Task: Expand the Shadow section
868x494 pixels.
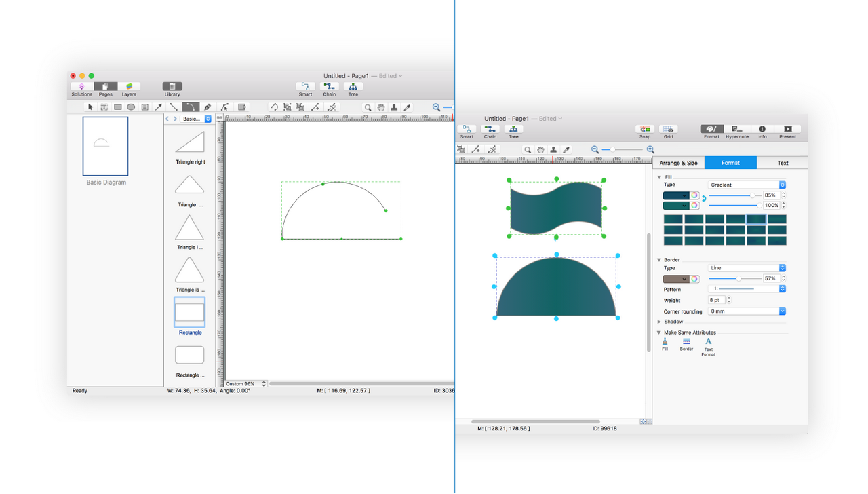Action: (659, 322)
